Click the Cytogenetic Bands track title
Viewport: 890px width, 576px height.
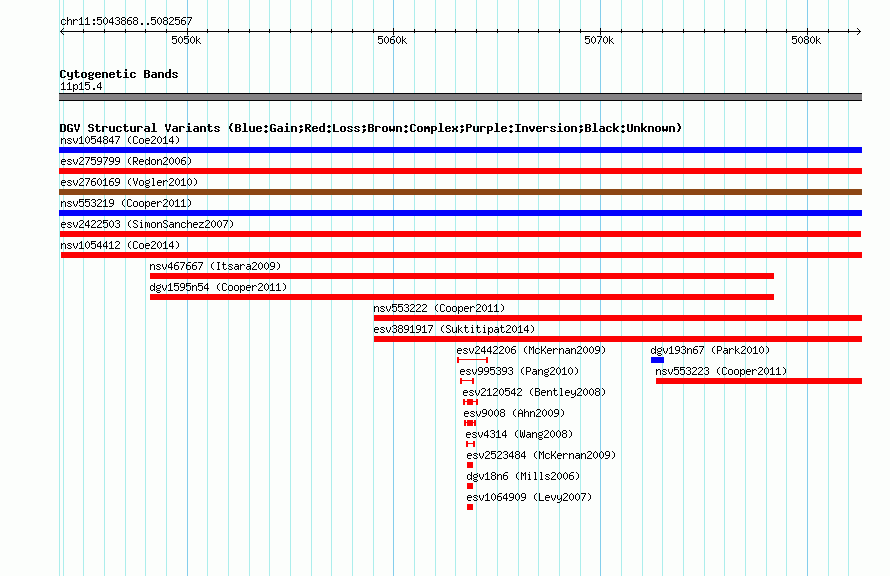pos(119,74)
